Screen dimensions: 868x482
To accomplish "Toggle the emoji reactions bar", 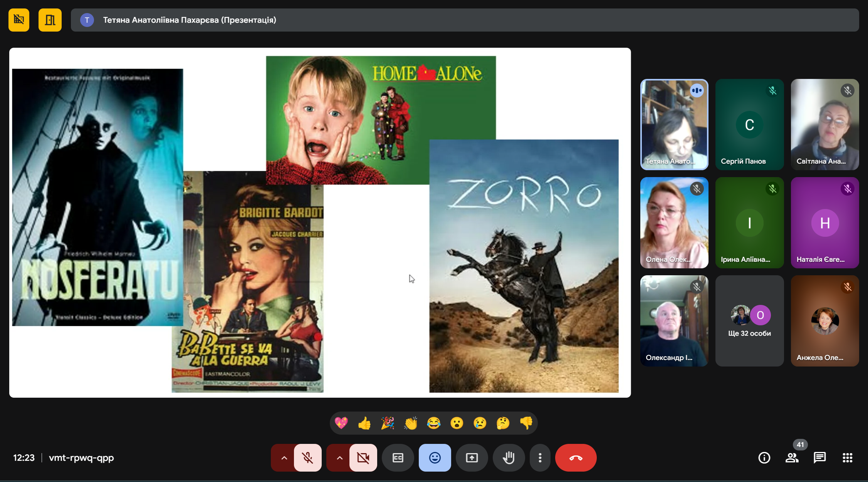I will click(435, 458).
